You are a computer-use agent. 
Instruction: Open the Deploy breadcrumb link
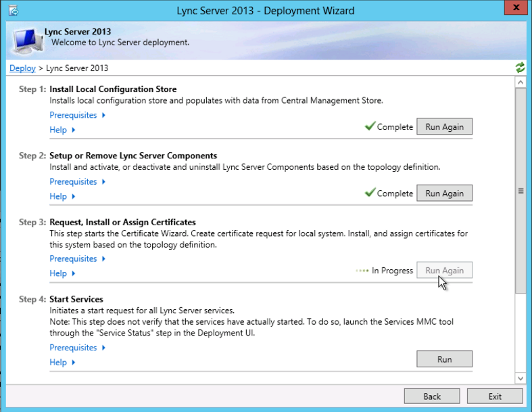(x=22, y=68)
